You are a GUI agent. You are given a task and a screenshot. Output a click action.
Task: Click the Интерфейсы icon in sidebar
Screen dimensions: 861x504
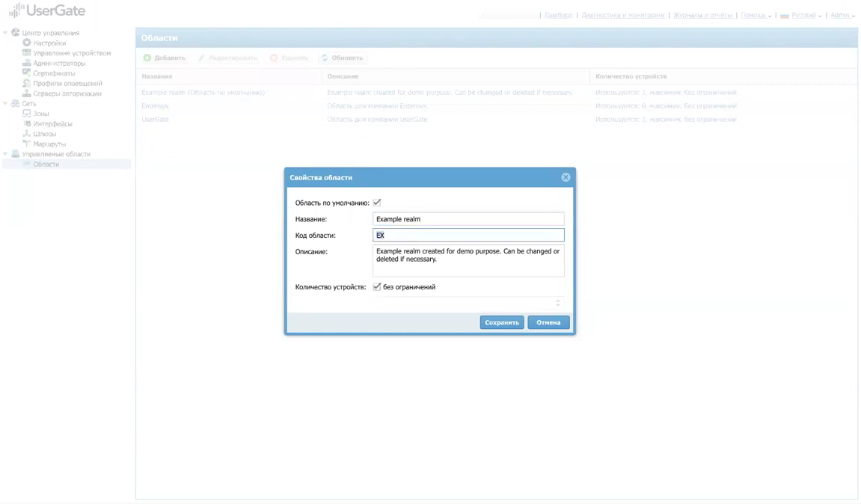(x=26, y=123)
